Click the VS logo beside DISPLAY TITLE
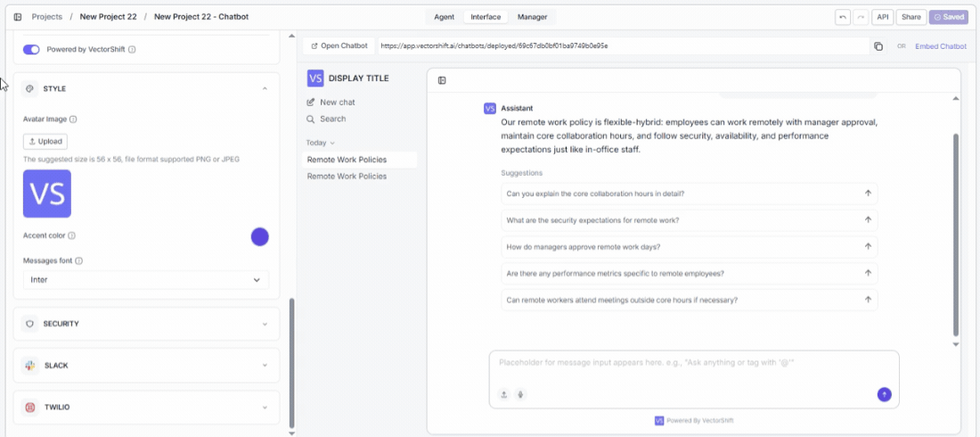The width and height of the screenshot is (980, 437). tap(315, 78)
